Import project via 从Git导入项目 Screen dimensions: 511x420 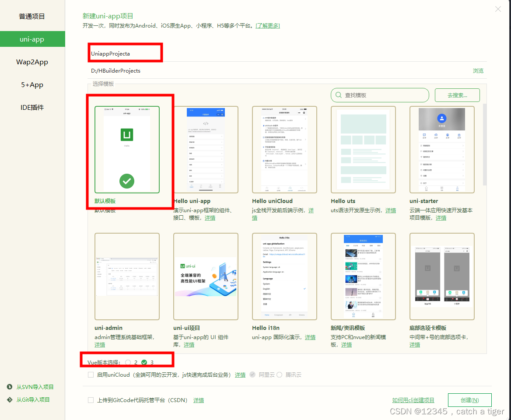[x=33, y=399]
